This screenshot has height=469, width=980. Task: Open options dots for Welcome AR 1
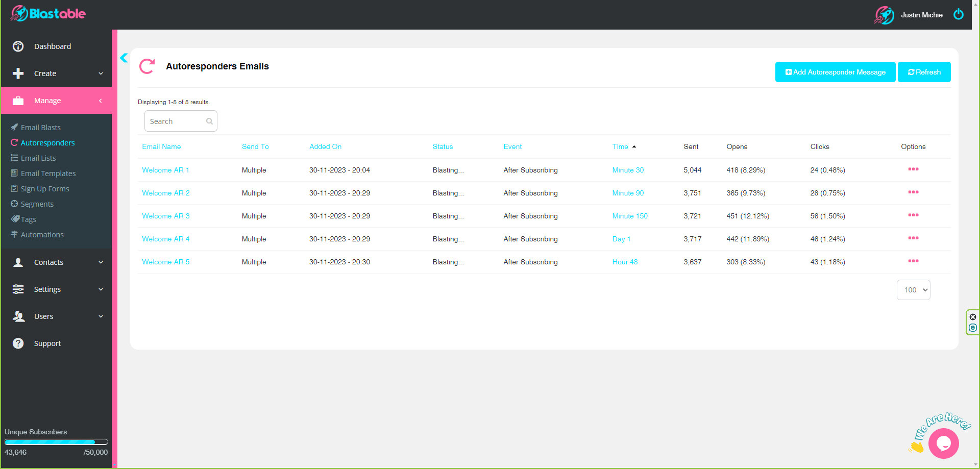coord(913,169)
